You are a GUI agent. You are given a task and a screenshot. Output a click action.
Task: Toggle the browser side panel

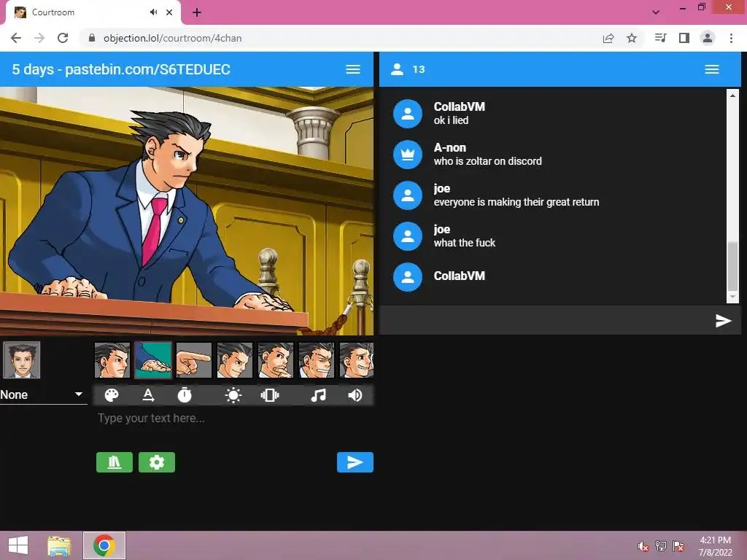coord(684,38)
